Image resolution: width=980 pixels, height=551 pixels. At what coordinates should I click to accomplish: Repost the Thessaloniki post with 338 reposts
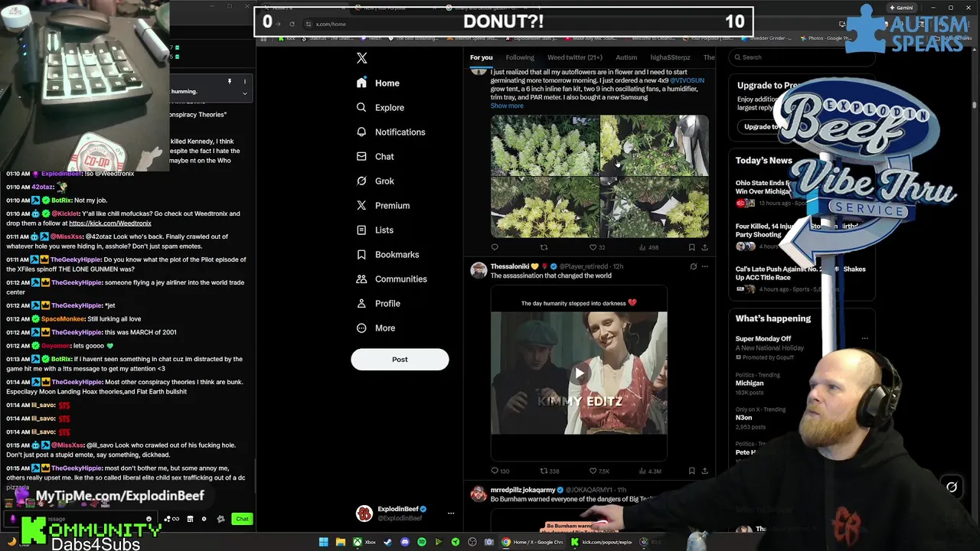coord(550,471)
